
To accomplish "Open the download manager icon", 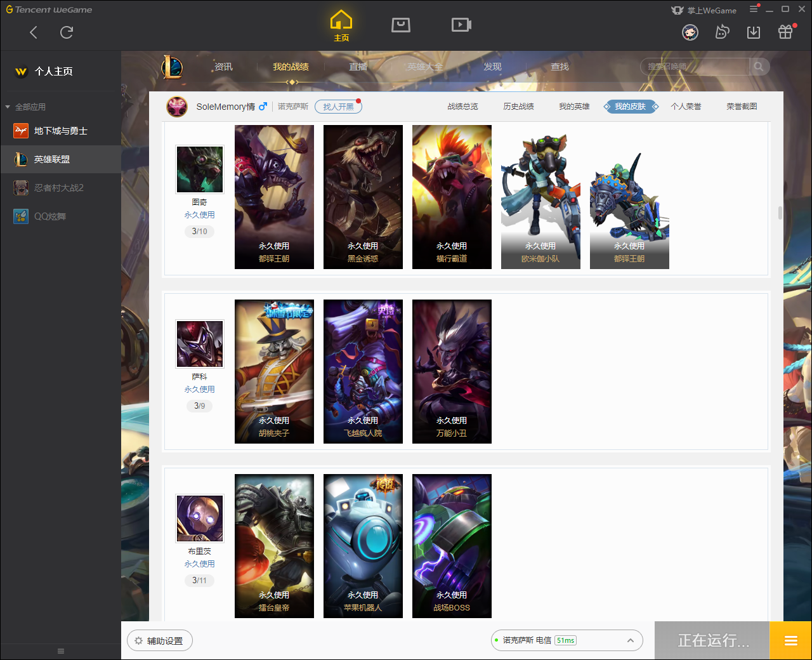I will [754, 32].
